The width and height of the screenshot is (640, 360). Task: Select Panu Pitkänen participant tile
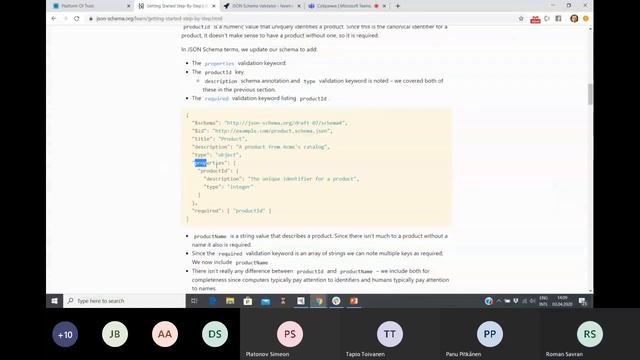pos(490,334)
